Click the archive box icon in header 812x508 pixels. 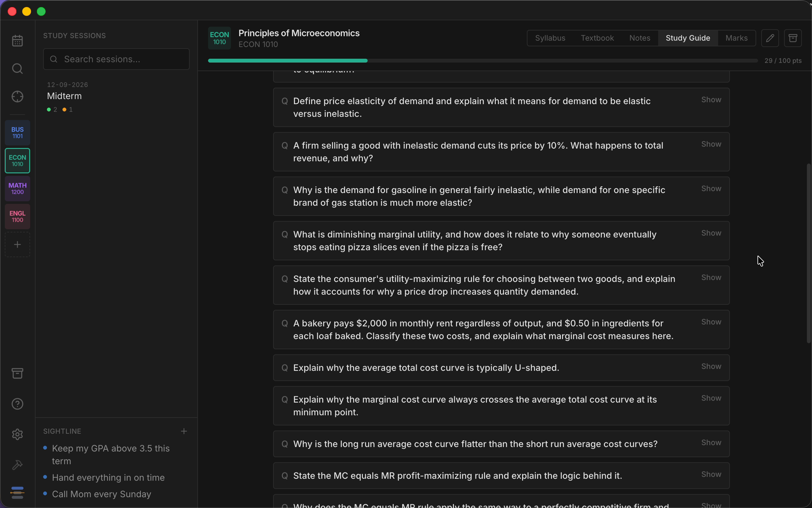[793, 38]
